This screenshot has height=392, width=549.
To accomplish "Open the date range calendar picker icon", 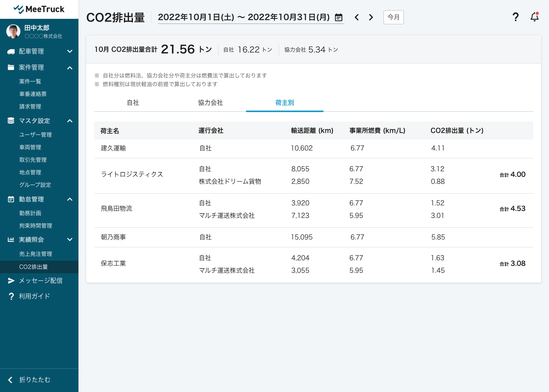I will [339, 17].
